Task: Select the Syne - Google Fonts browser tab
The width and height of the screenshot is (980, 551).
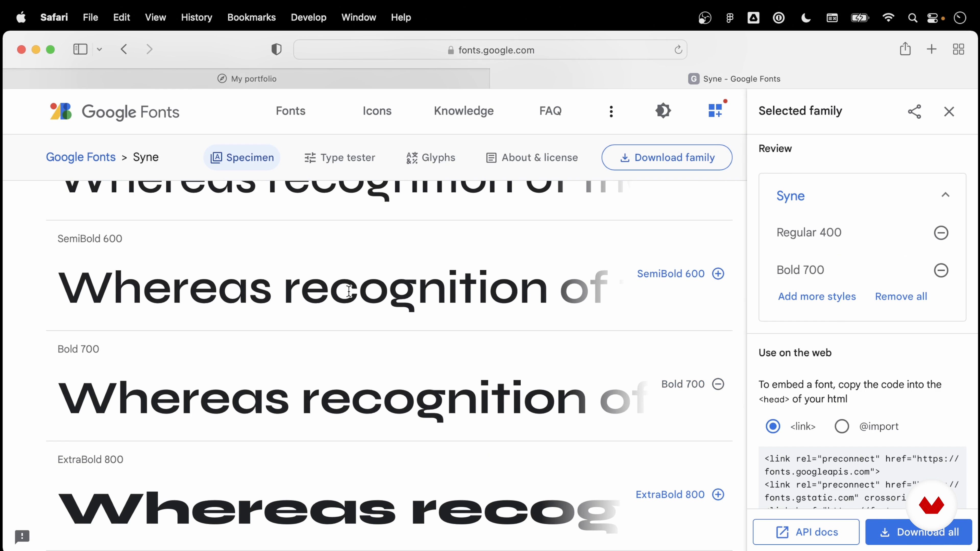Action: click(734, 79)
